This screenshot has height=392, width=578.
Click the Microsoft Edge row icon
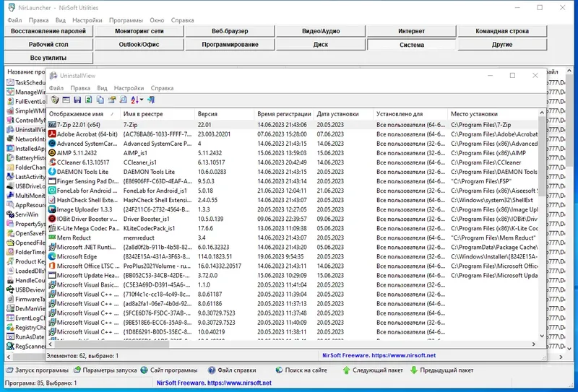point(52,256)
